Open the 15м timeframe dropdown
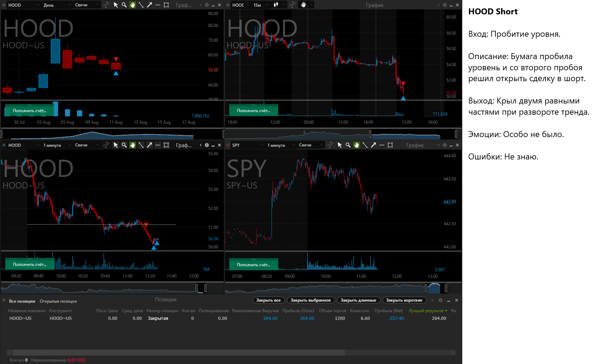The height and width of the screenshot is (364, 597). [x=261, y=5]
